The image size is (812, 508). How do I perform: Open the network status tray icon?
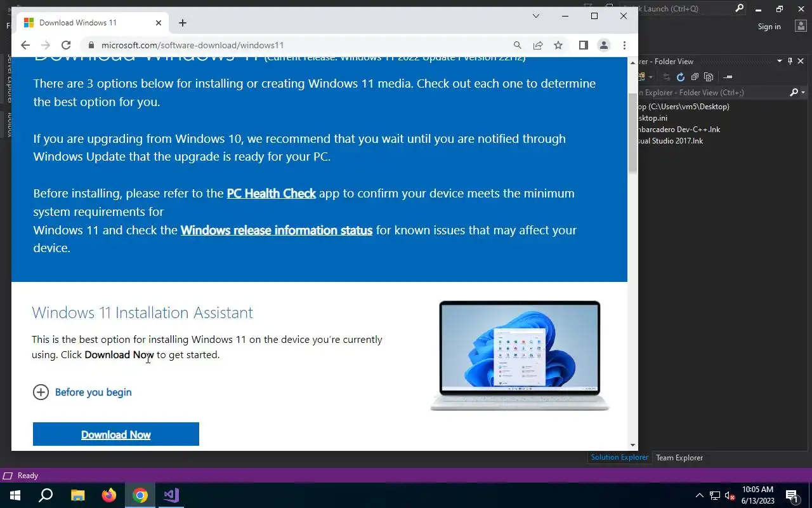tap(715, 495)
